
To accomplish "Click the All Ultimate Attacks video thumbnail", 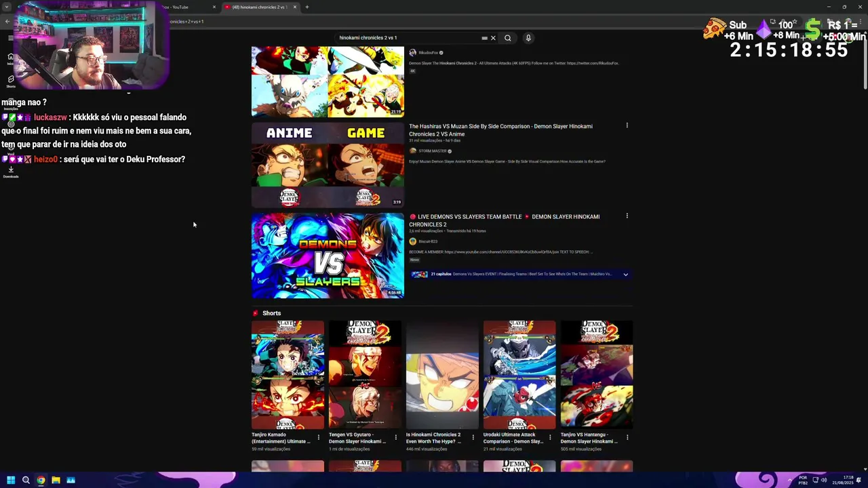I will click(x=328, y=81).
